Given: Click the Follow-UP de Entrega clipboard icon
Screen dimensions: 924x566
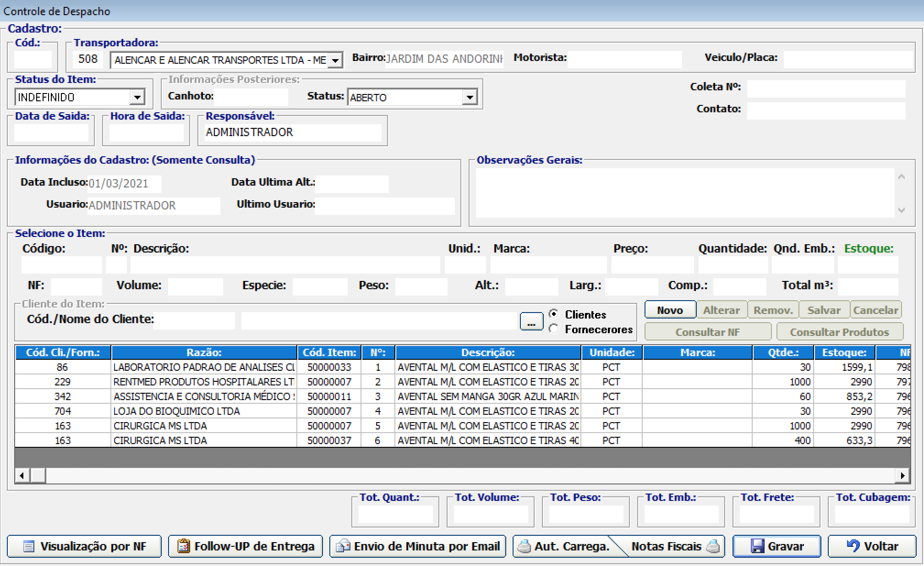Looking at the screenshot, I should pyautogui.click(x=184, y=546).
